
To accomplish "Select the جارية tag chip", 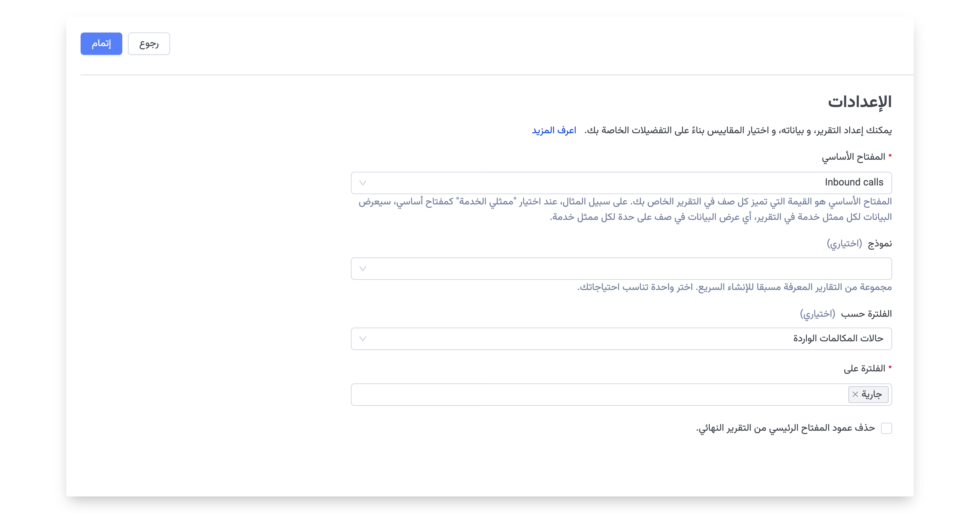I will (868, 394).
